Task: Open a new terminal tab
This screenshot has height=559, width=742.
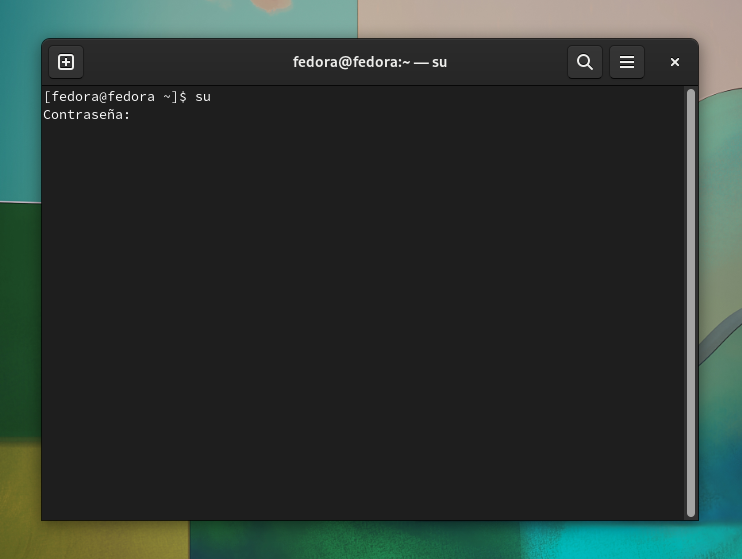Action: point(66,62)
